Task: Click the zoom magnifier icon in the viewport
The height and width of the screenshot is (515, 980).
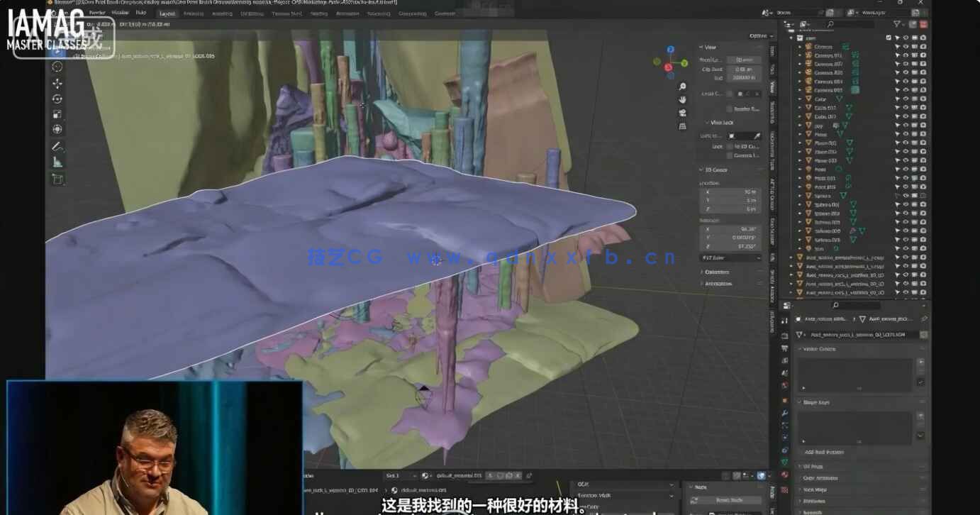Action: 682,87
